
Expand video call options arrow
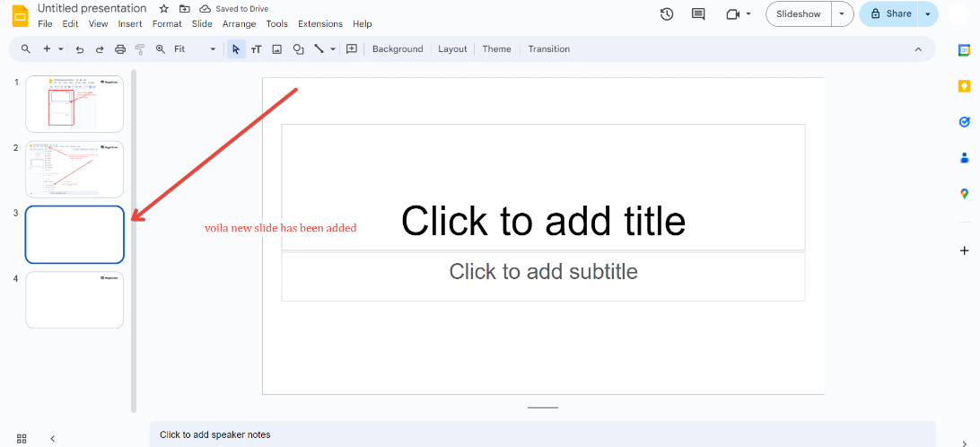click(748, 13)
